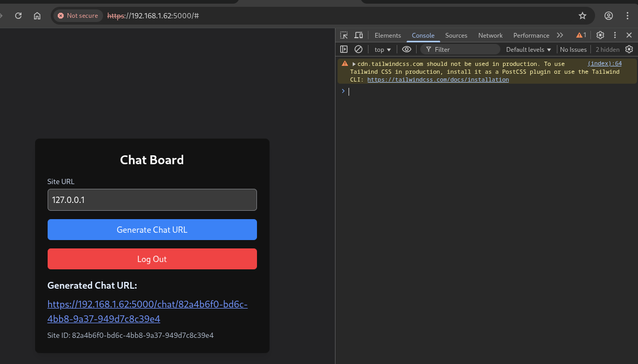
Task: Clear the console output
Action: point(359,49)
